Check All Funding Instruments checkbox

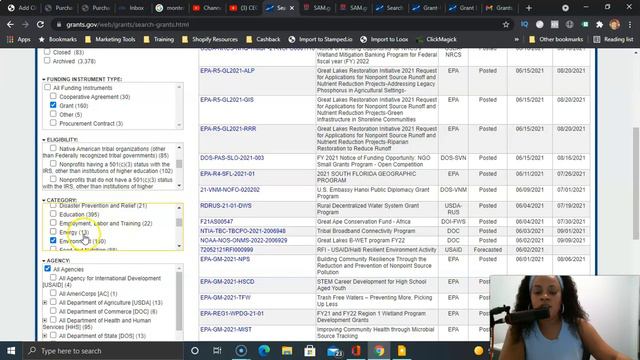coord(47,87)
